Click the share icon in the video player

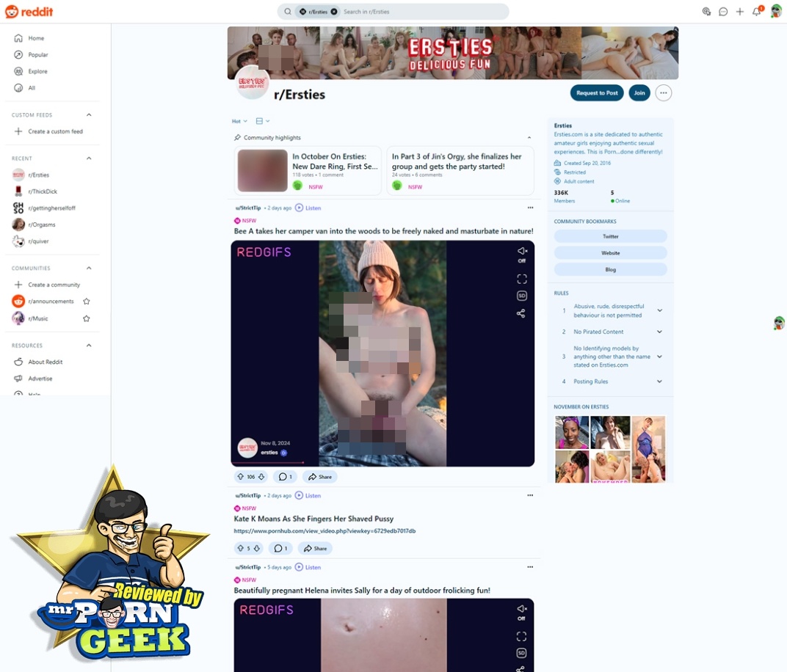521,313
